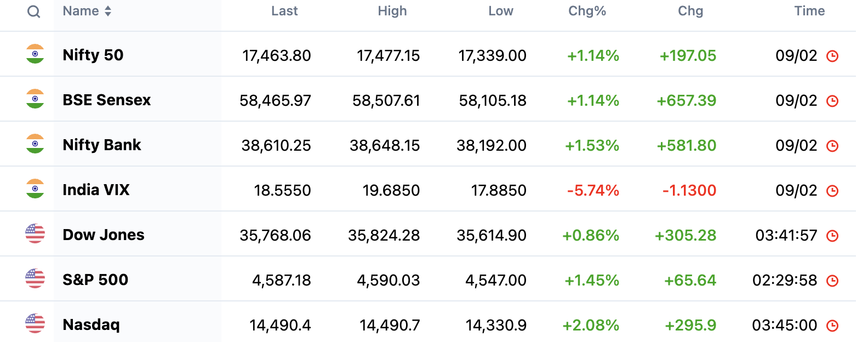Sort by the Chg% column header

(587, 11)
